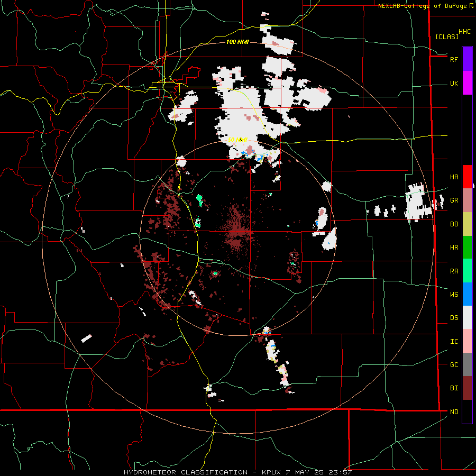The image size is (476, 476).
Task: Click the 50 NMI range ring label
Action: [x=237, y=140]
